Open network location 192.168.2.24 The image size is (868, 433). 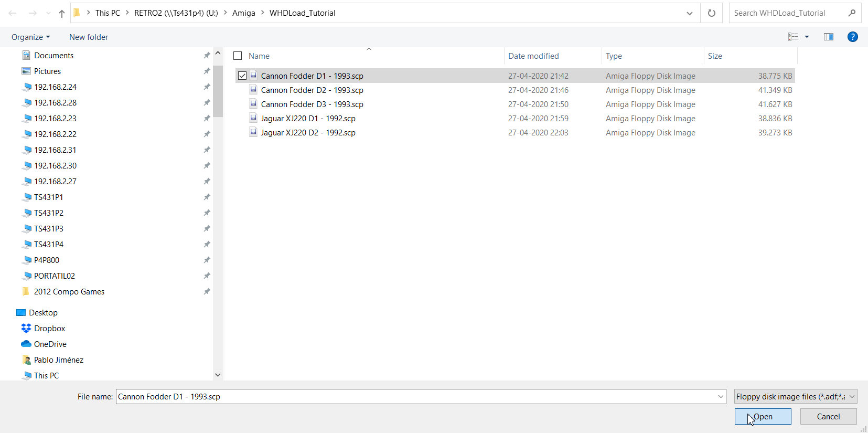[55, 87]
